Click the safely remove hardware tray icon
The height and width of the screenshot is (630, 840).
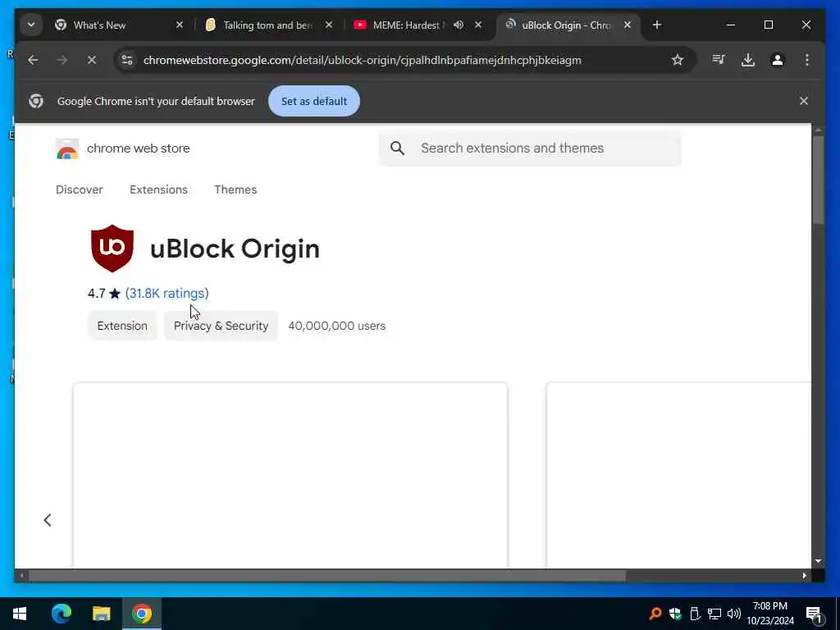click(695, 614)
